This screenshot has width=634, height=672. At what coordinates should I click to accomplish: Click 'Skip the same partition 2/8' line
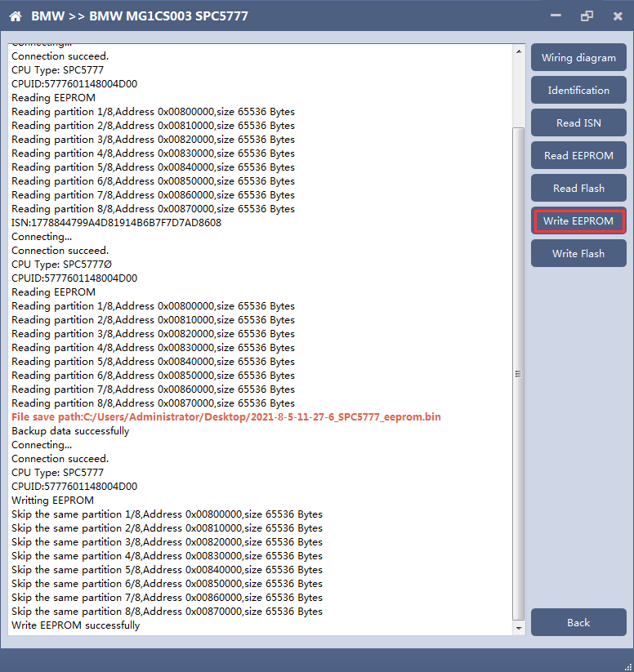tap(167, 528)
